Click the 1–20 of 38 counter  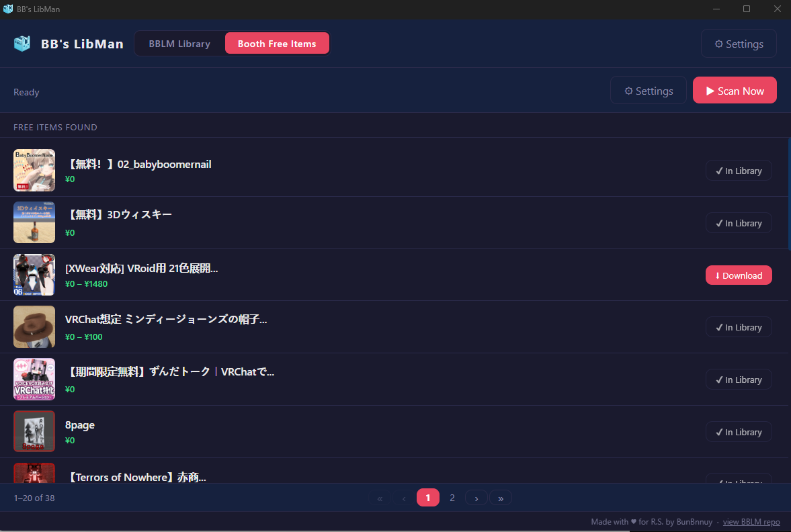[34, 498]
